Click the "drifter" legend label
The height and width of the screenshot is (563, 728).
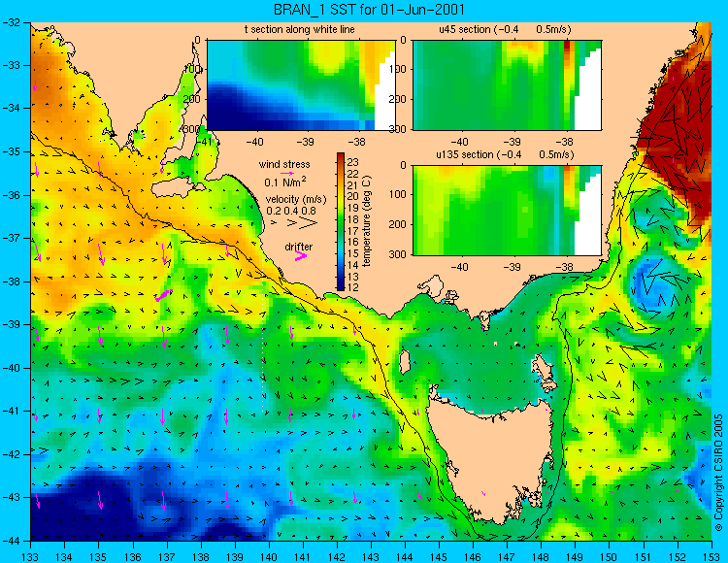click(x=299, y=247)
